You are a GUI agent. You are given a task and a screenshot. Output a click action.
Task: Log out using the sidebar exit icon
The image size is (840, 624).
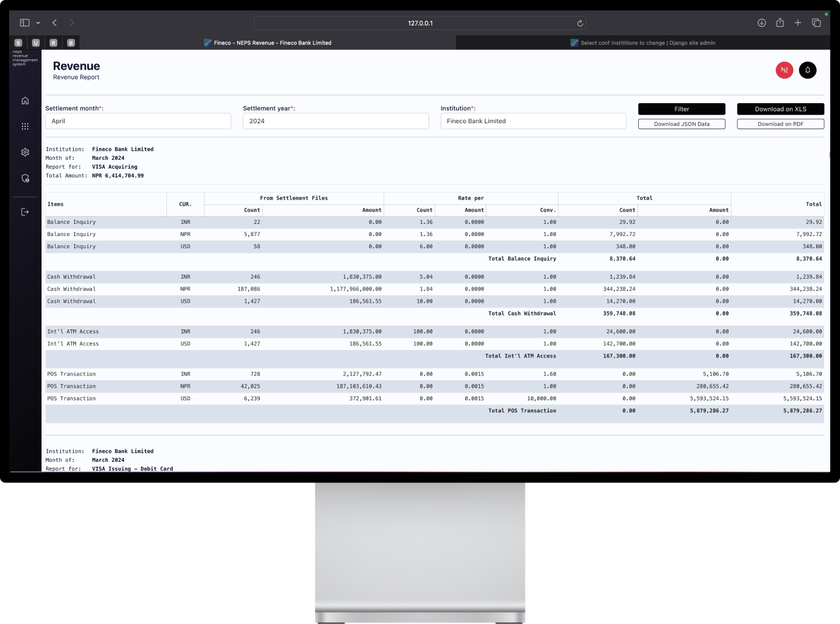tap(24, 212)
